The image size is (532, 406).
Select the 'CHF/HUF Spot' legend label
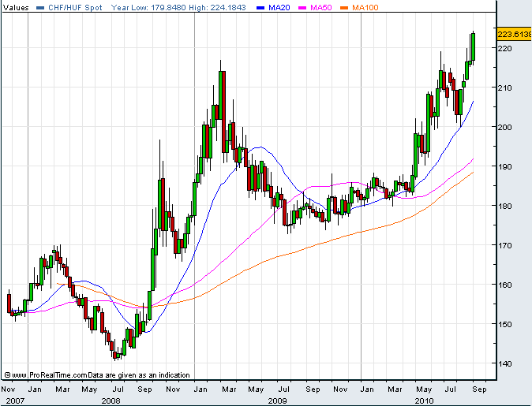[x=75, y=7]
